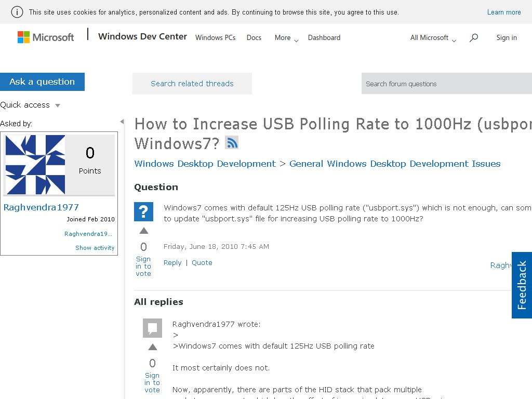Collapse the sidebar with the left arrow
Viewport: 532px width, 399px height.
[122, 122]
